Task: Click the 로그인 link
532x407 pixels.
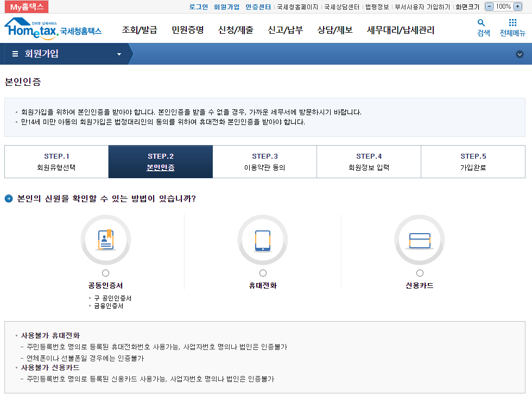Action: 199,7
